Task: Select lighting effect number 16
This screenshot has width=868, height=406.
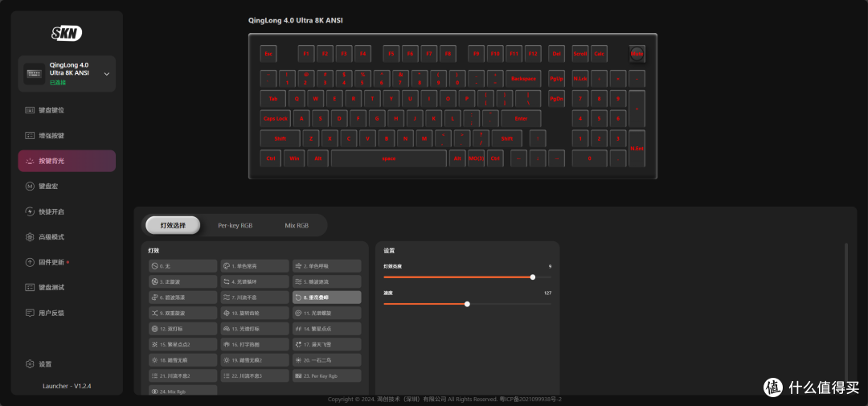Action: pyautogui.click(x=255, y=344)
